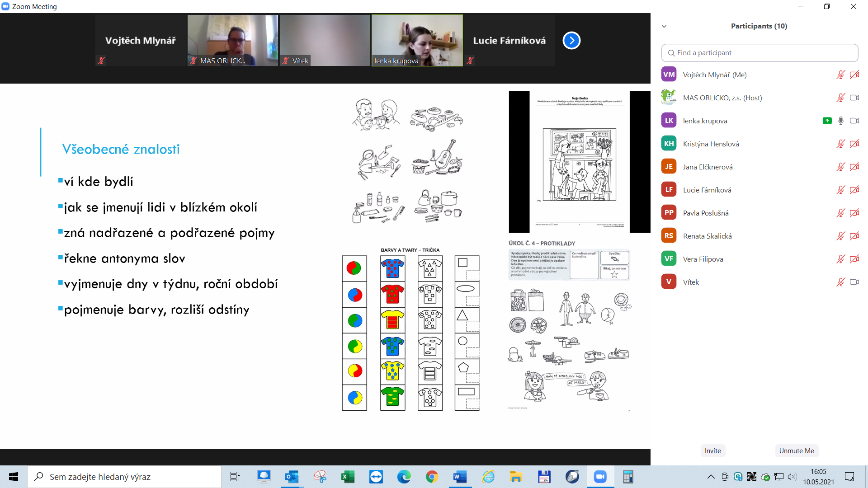
Task: Enable video for MAS ORLICKO host
Action: point(854,98)
